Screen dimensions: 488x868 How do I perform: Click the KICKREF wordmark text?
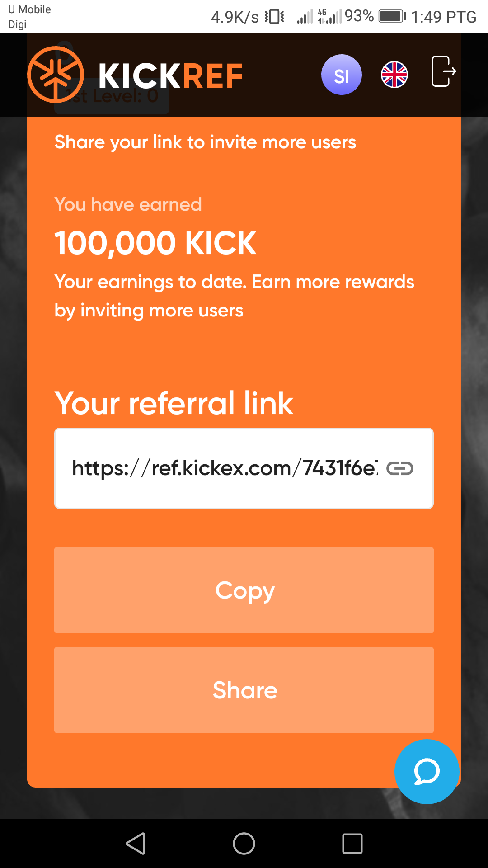tap(170, 76)
